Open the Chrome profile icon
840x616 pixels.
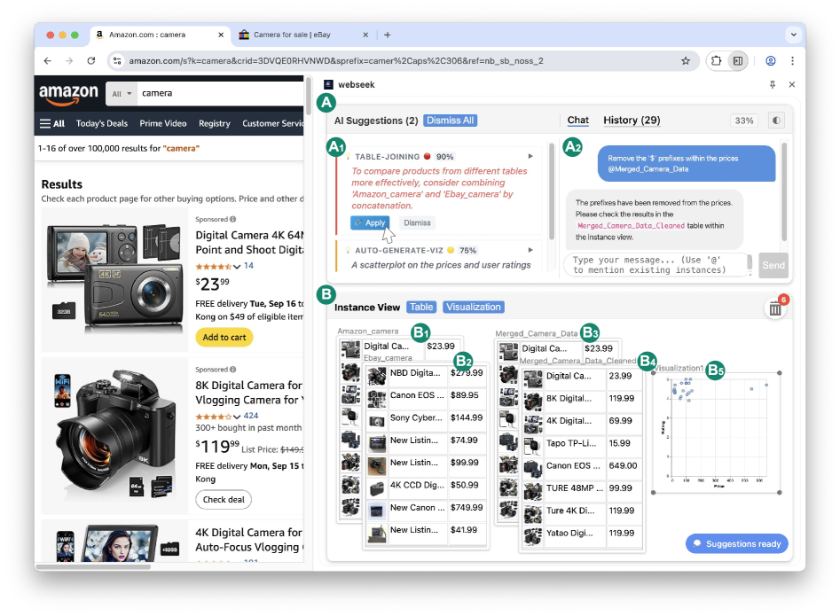pos(770,61)
